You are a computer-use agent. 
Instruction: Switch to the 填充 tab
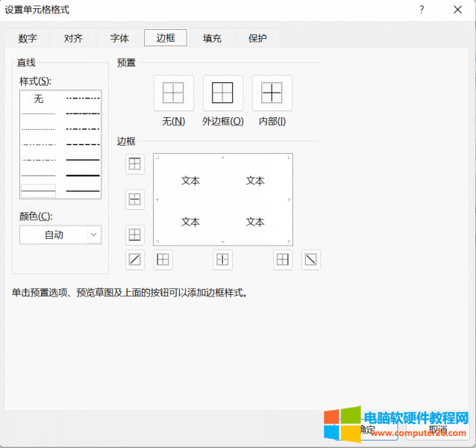212,38
